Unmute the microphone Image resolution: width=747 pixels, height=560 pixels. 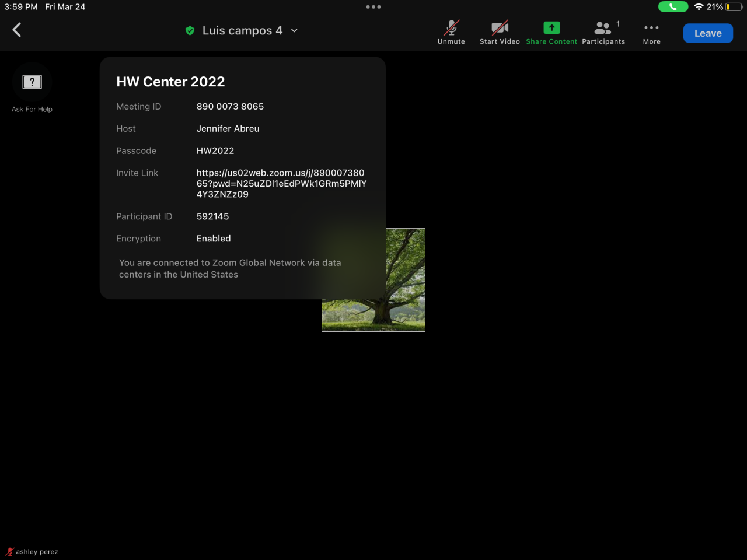451,33
